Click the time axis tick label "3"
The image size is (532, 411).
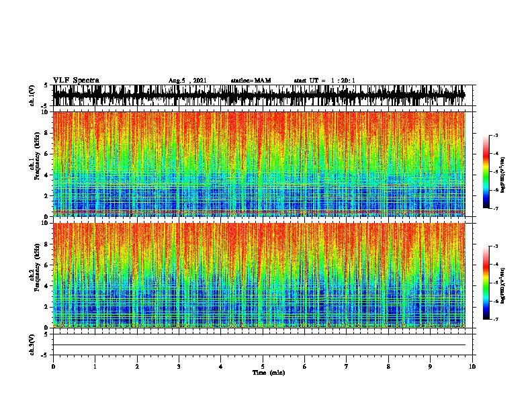pyautogui.click(x=179, y=367)
